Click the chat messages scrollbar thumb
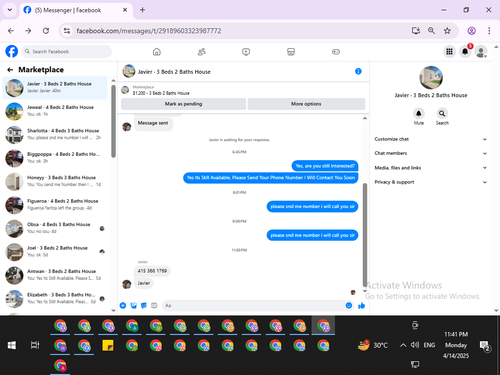This screenshot has height=375, width=500. [365, 234]
